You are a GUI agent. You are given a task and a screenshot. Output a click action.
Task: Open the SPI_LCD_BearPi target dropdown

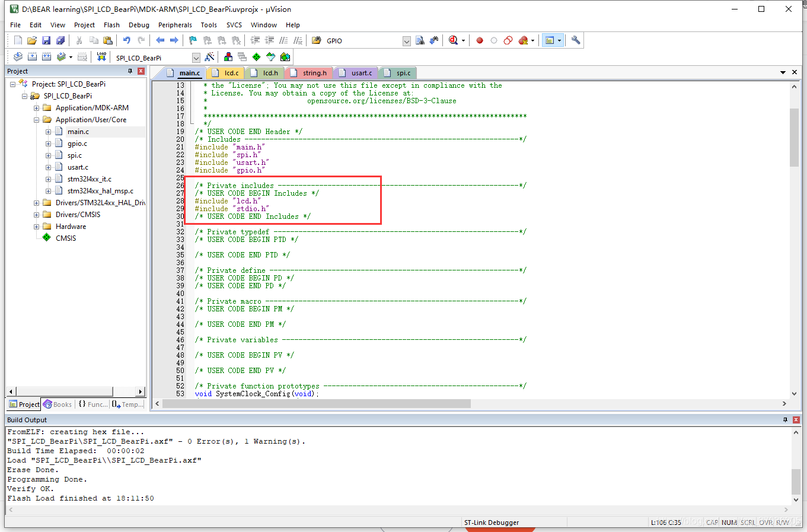pyautogui.click(x=196, y=58)
